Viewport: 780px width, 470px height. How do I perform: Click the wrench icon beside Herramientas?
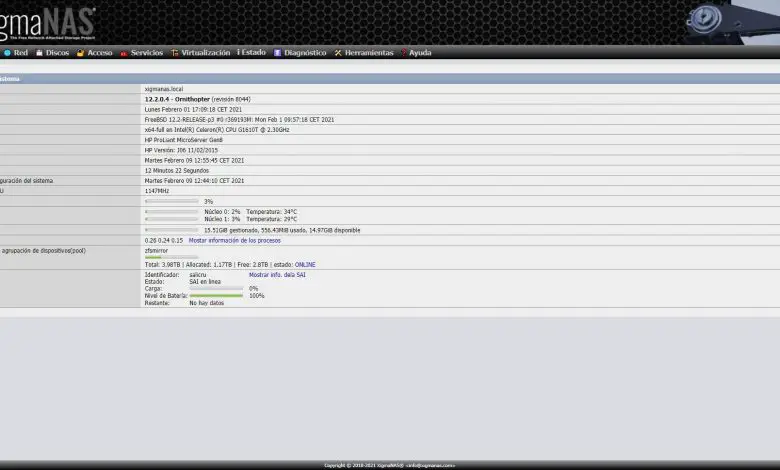[x=338, y=53]
